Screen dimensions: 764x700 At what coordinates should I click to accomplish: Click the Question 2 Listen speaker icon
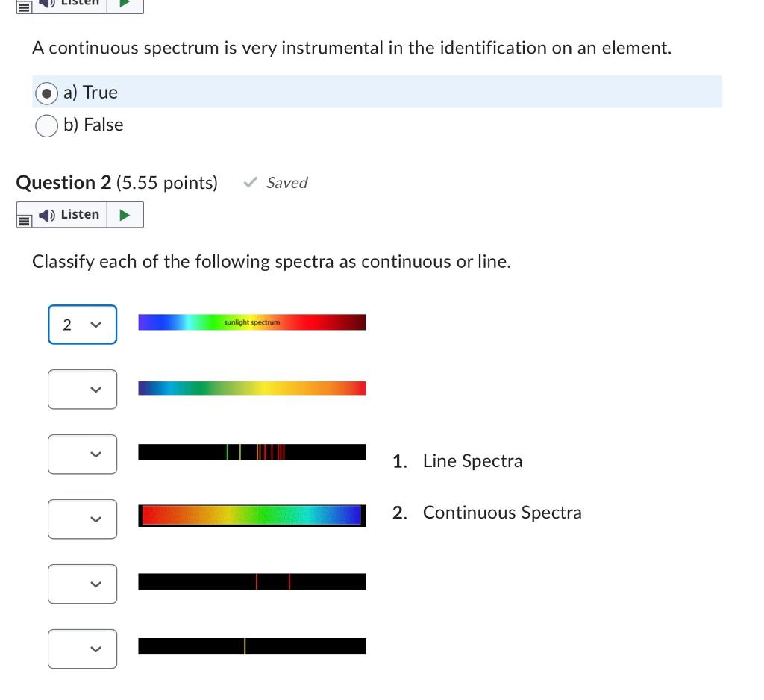47,215
